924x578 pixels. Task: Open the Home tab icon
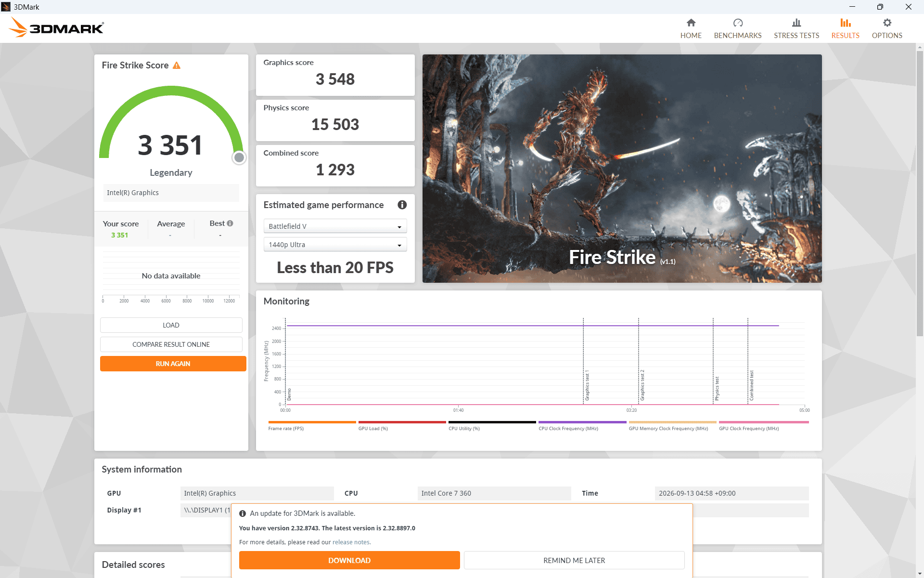point(691,23)
